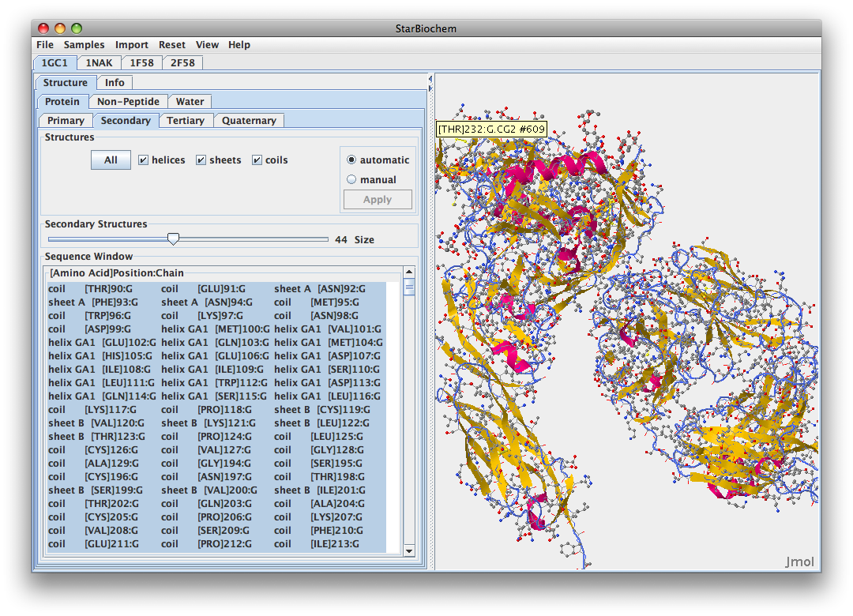Uncheck the helices checkbox
Screen dimensions: 853x616
point(144,160)
